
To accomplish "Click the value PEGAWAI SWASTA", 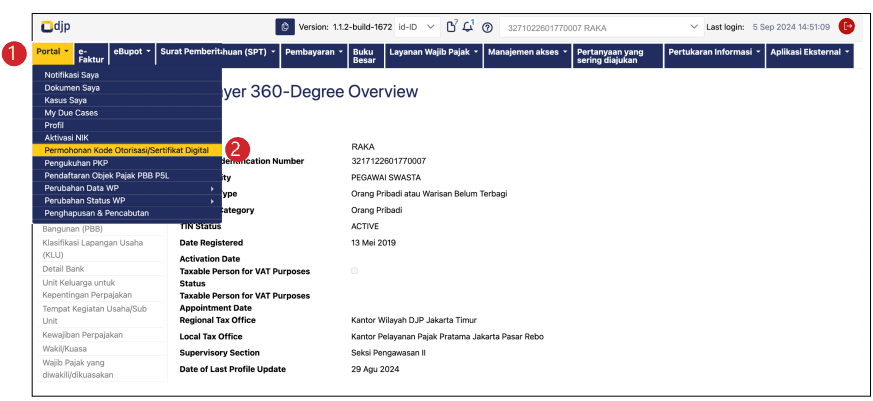I will tap(386, 178).
